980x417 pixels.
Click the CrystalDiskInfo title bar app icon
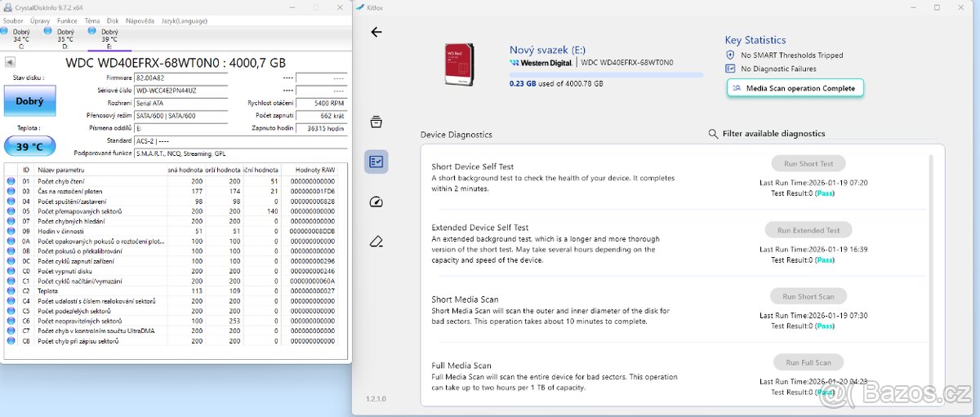[x=7, y=7]
